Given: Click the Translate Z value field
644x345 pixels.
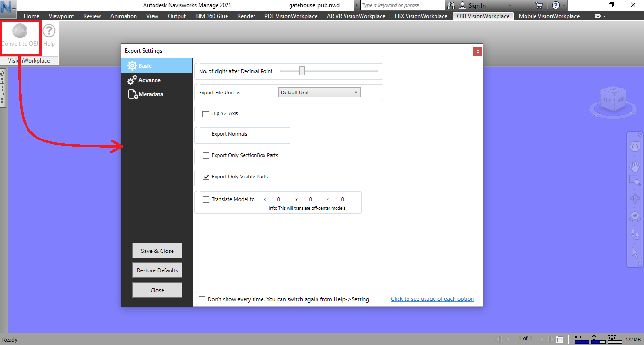Looking at the screenshot, I should point(342,200).
